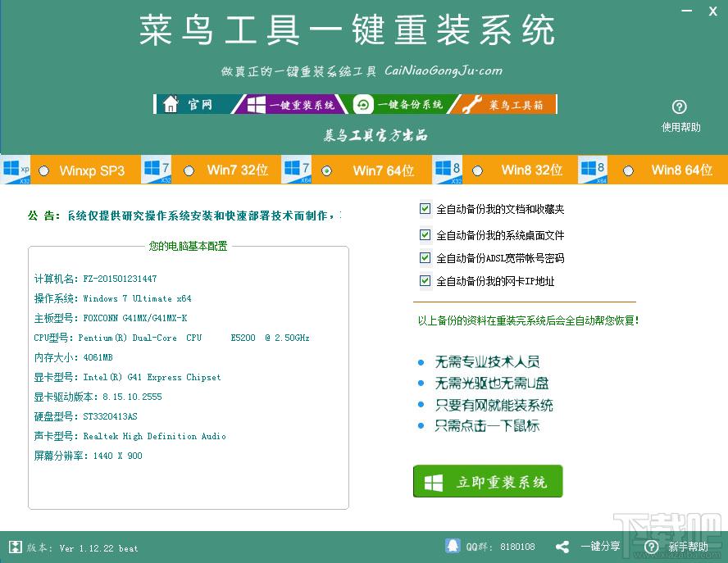This screenshot has width=728, height=563.
Task: Click the QQ群 8180108 text
Action: pos(500,547)
